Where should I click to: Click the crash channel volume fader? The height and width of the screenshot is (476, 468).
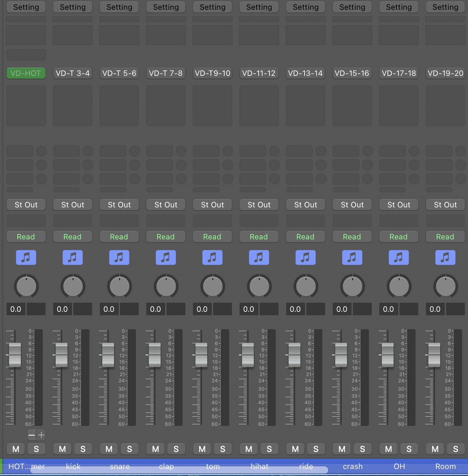[x=341, y=355]
